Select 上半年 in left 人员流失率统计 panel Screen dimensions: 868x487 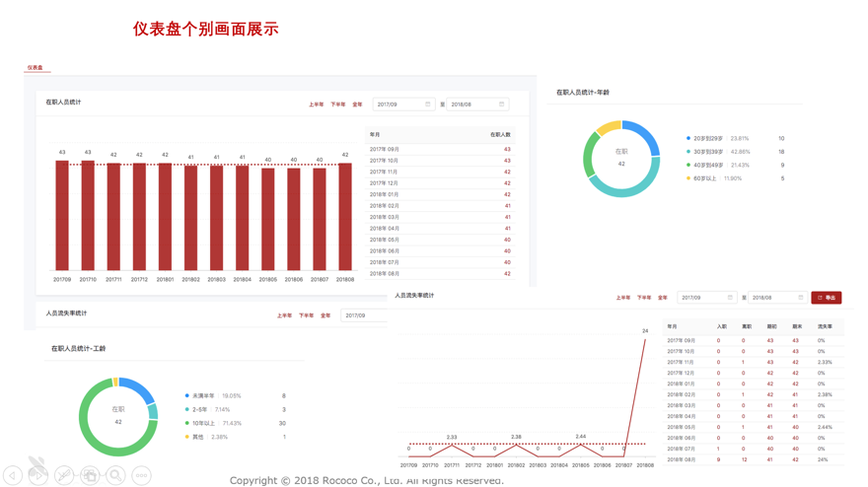pyautogui.click(x=284, y=315)
